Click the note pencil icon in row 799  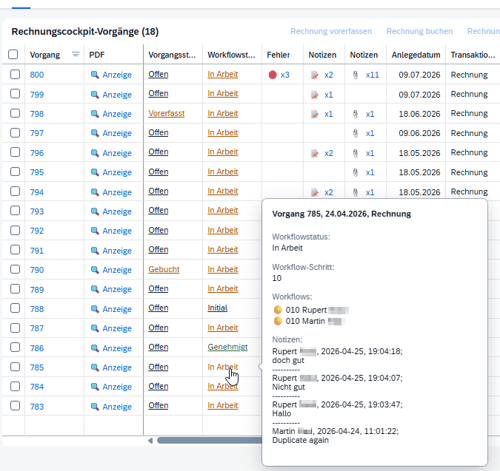[x=314, y=95]
